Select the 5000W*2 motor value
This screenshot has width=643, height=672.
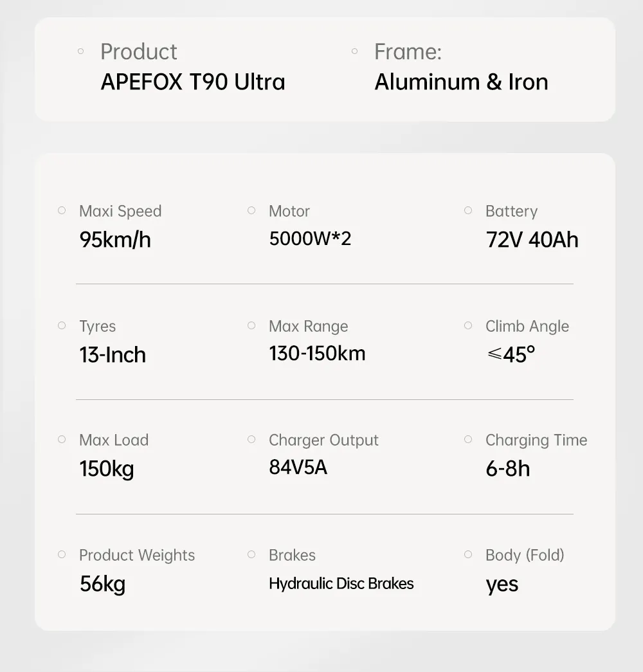[x=311, y=239]
